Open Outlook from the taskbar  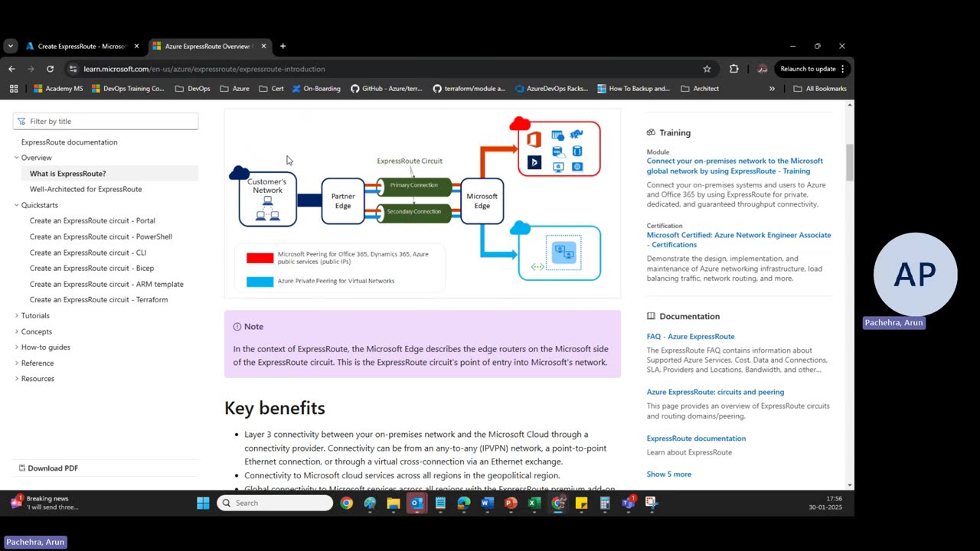[416, 503]
